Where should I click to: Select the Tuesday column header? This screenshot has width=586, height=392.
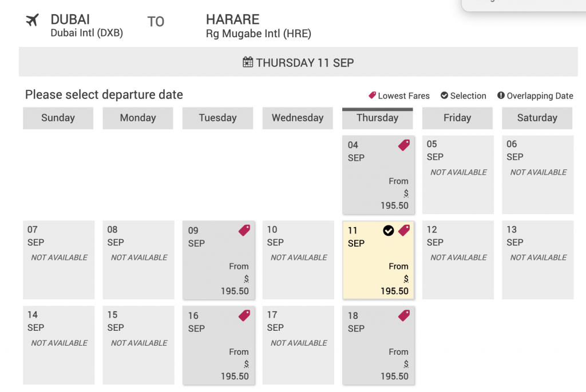(217, 118)
